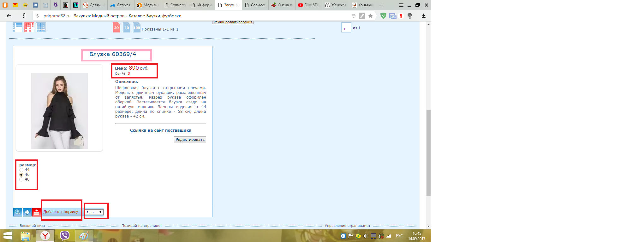Switch to list view layout icon
This screenshot has width=644, height=242.
(x=18, y=27)
